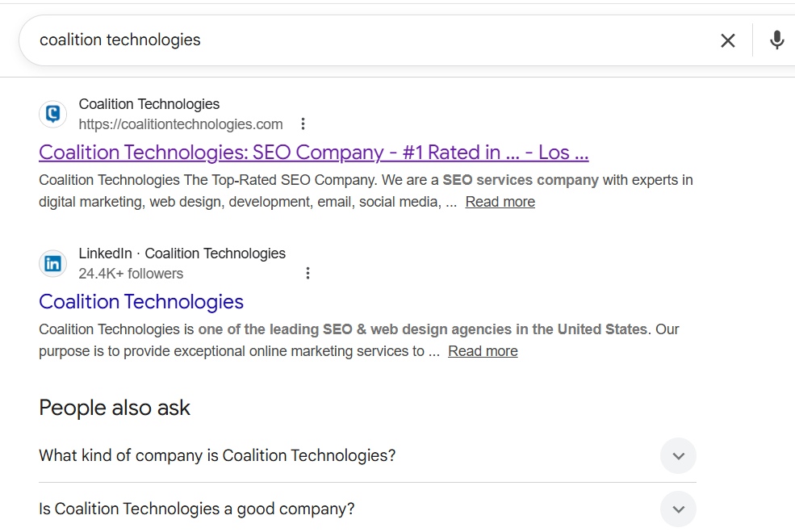
Task: Open "What kind of company is Coalition Technologies?" question
Action: coord(217,455)
